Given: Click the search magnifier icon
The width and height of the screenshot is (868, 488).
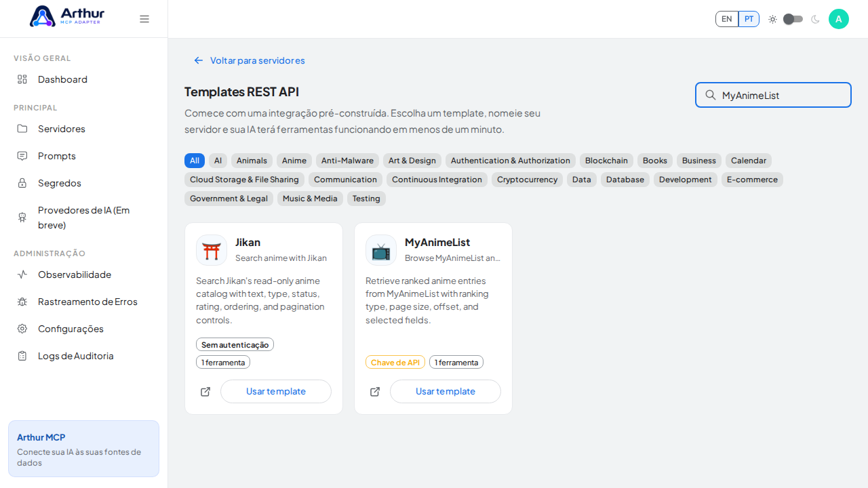Looking at the screenshot, I should [711, 95].
